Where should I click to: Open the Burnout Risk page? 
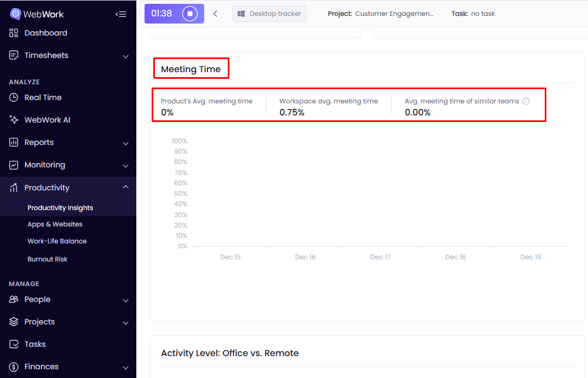point(48,259)
